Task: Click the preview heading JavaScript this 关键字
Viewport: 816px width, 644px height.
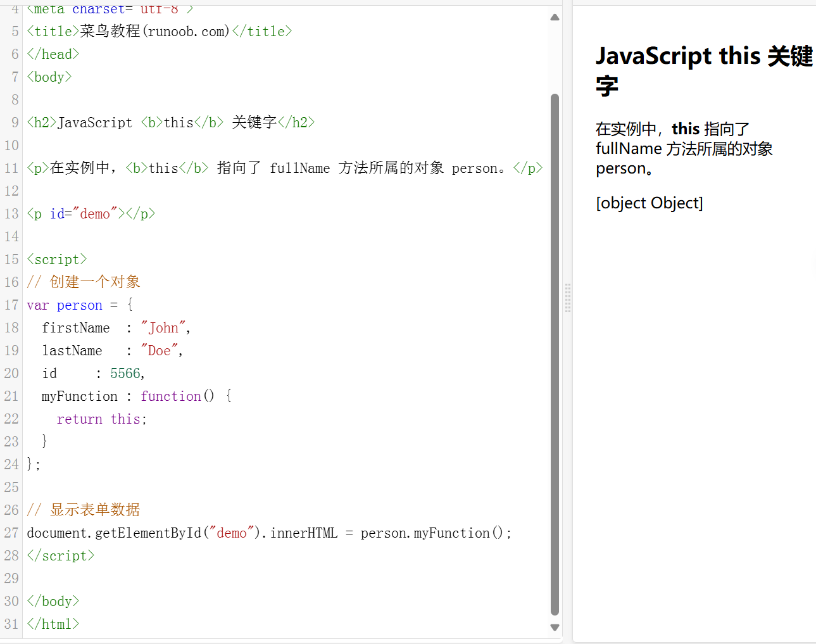Action: pyautogui.click(x=705, y=70)
